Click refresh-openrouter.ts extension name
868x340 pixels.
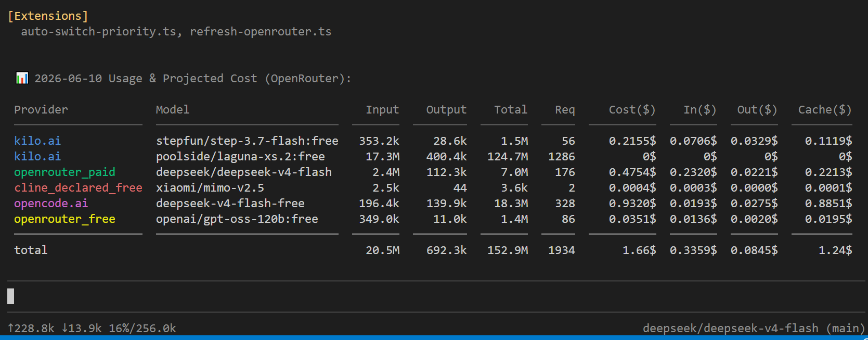coord(261,31)
